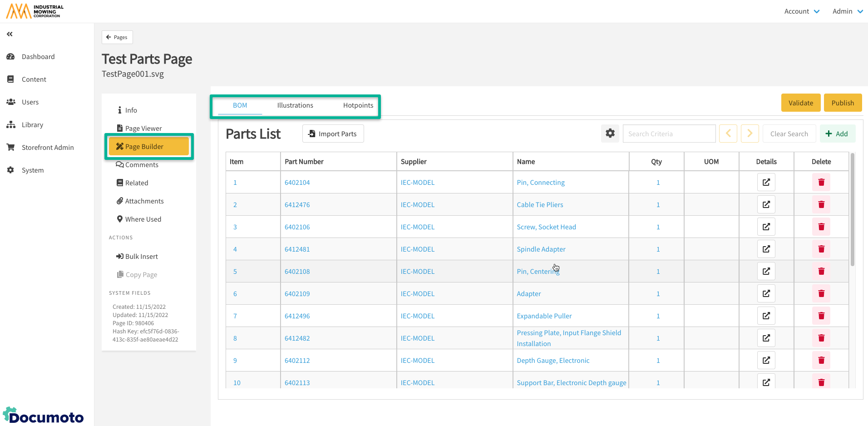Delete the Spindle Adapter row
868x426 pixels.
point(821,249)
